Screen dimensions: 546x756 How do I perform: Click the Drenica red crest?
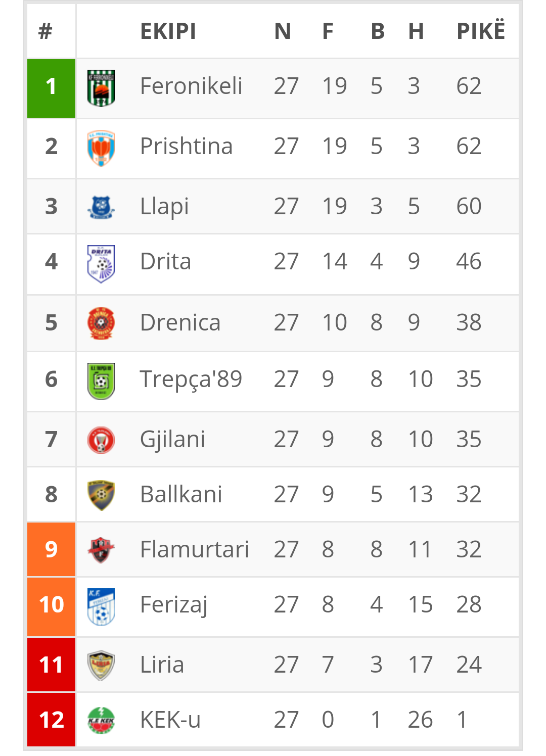tap(101, 323)
